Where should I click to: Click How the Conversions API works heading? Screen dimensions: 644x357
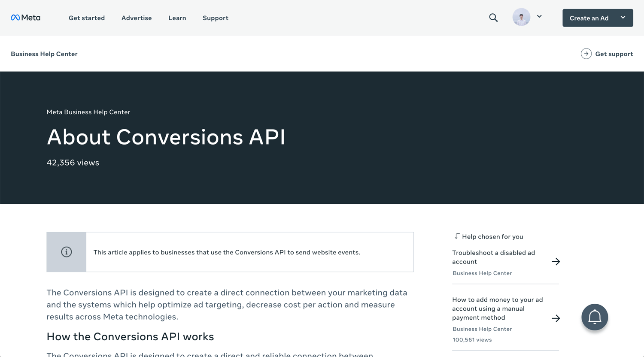point(130,336)
